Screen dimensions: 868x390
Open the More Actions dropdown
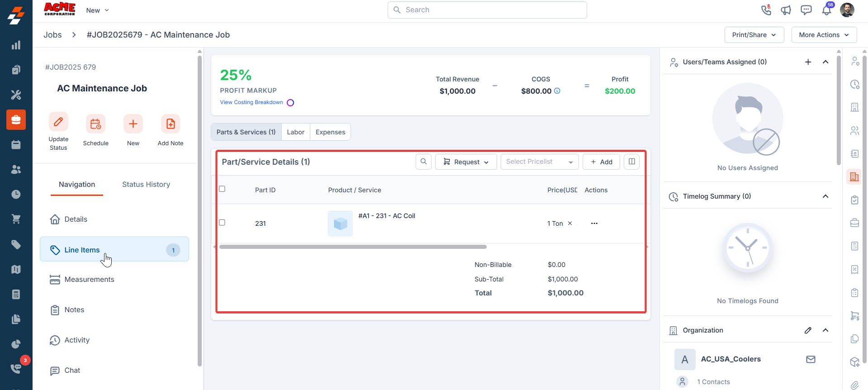pos(824,35)
